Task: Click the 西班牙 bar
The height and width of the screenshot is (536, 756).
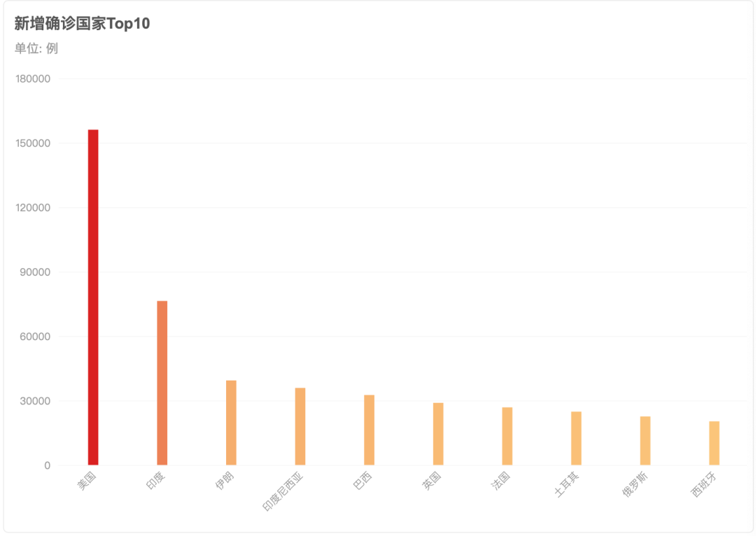Action: [714, 444]
